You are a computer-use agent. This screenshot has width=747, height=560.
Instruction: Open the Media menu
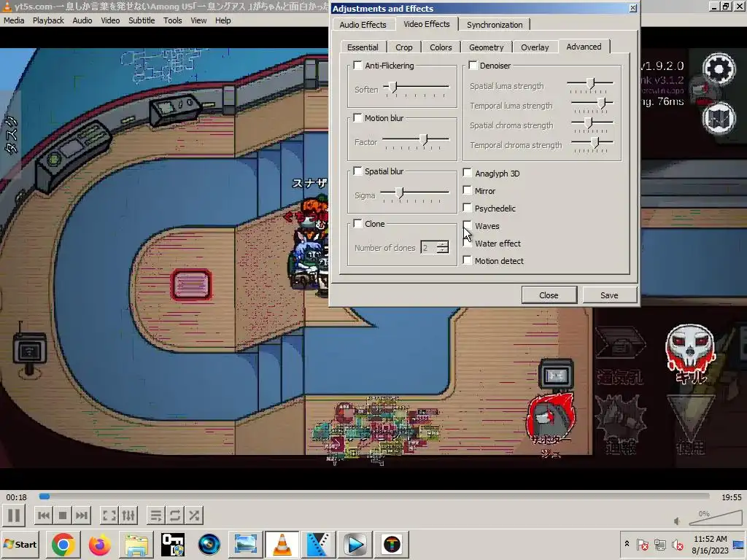point(14,20)
